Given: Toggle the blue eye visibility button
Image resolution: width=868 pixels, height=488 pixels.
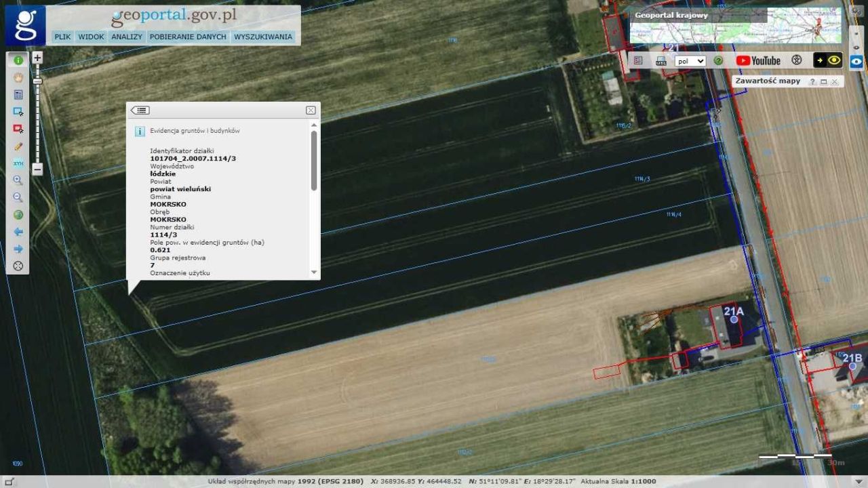Looking at the screenshot, I should (857, 61).
